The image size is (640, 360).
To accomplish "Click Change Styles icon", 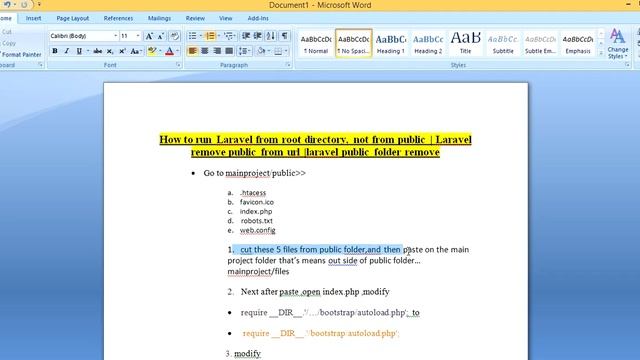I will click(x=618, y=44).
